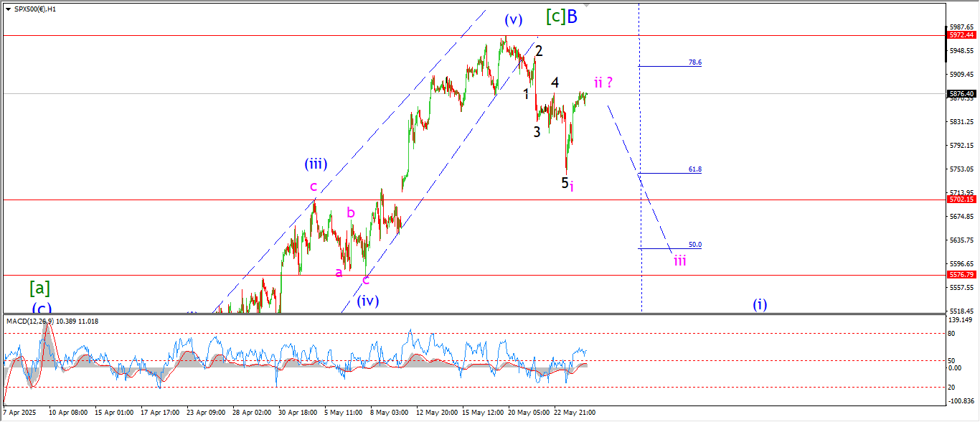Click the MACD(12,26,9) indicator label

click(x=52, y=321)
